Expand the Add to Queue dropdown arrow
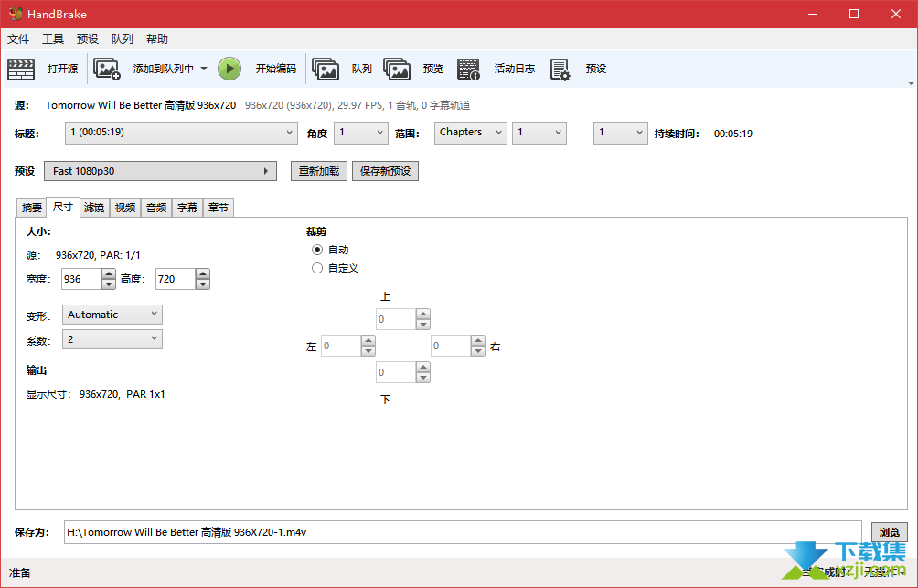The height and width of the screenshot is (588, 918). [x=204, y=69]
